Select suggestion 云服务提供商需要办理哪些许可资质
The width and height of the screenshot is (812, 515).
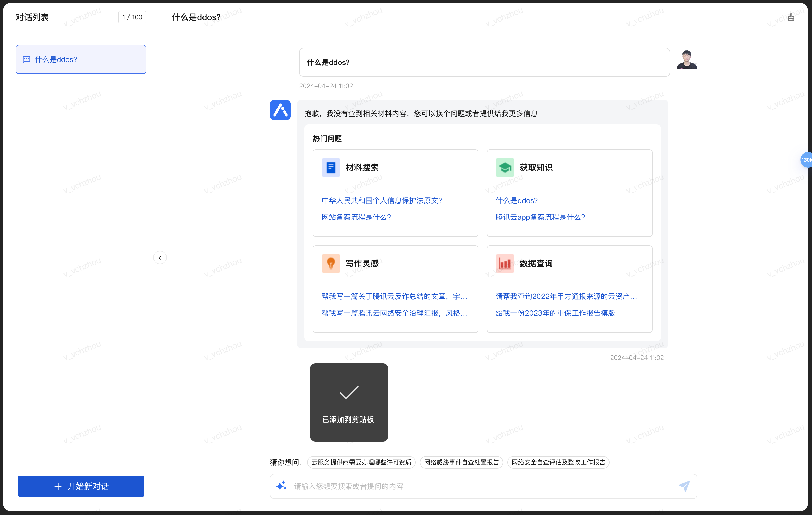click(361, 462)
